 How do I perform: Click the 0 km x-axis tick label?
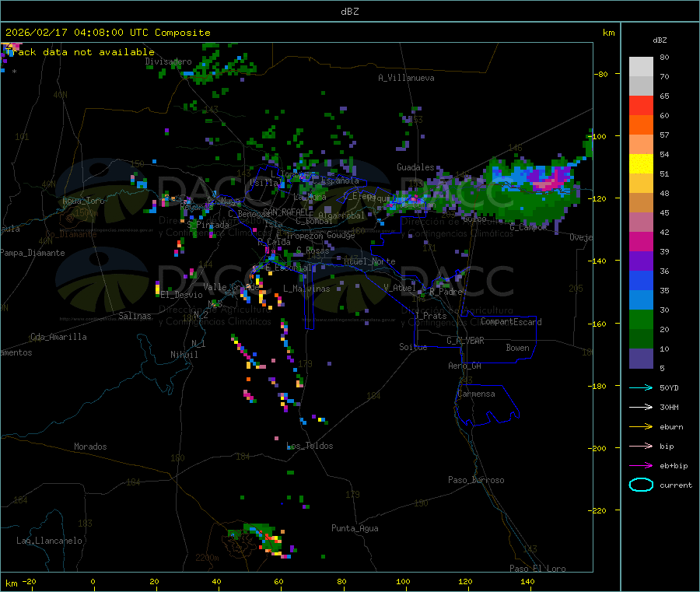93,581
